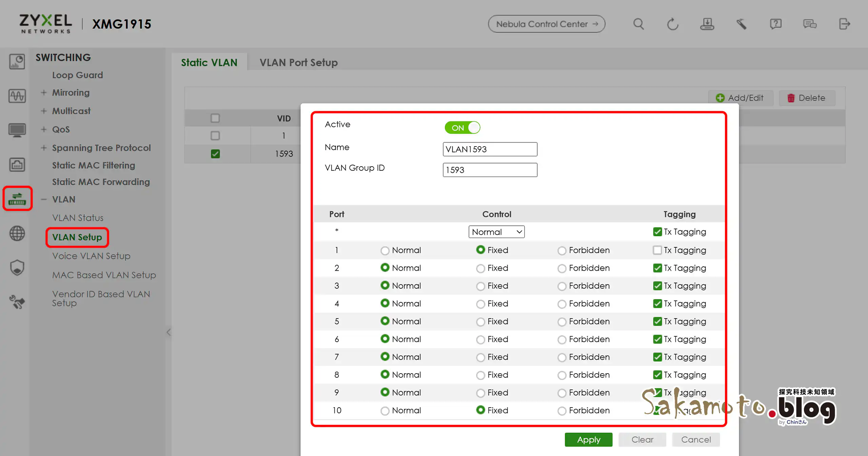Click the logout icon in header
The width and height of the screenshot is (868, 456).
(844, 24)
